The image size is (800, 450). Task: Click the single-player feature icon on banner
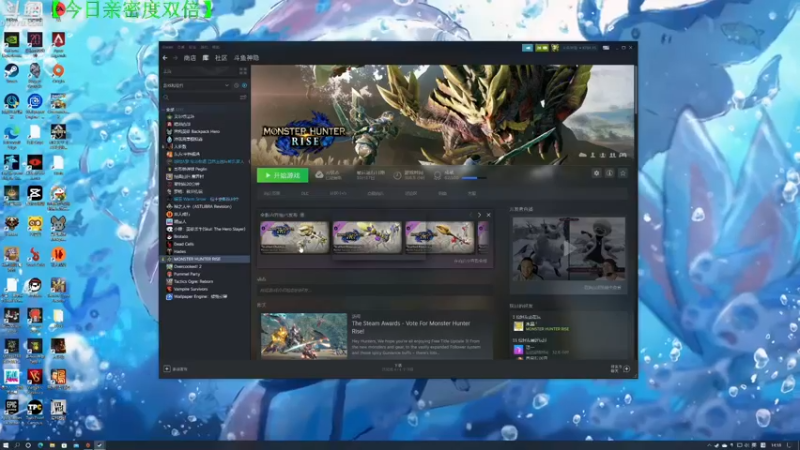click(x=593, y=155)
